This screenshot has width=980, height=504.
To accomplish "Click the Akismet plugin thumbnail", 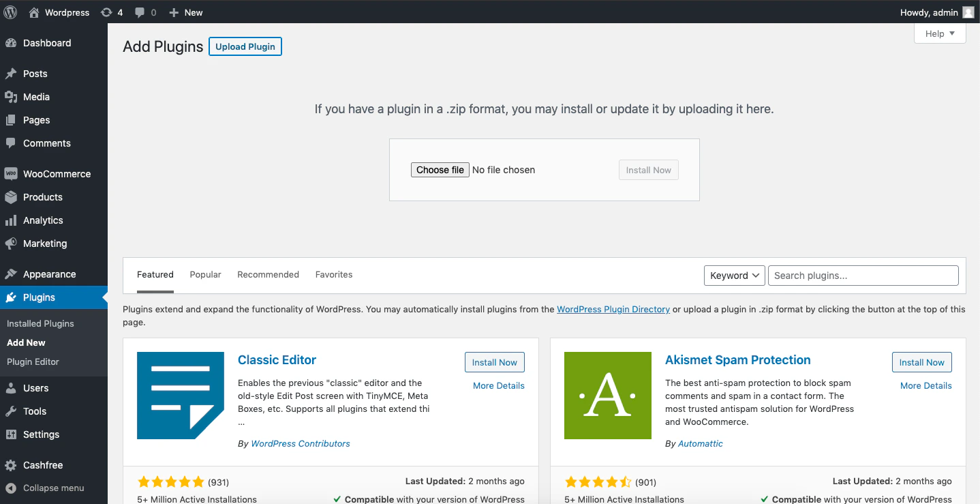I will (x=608, y=396).
